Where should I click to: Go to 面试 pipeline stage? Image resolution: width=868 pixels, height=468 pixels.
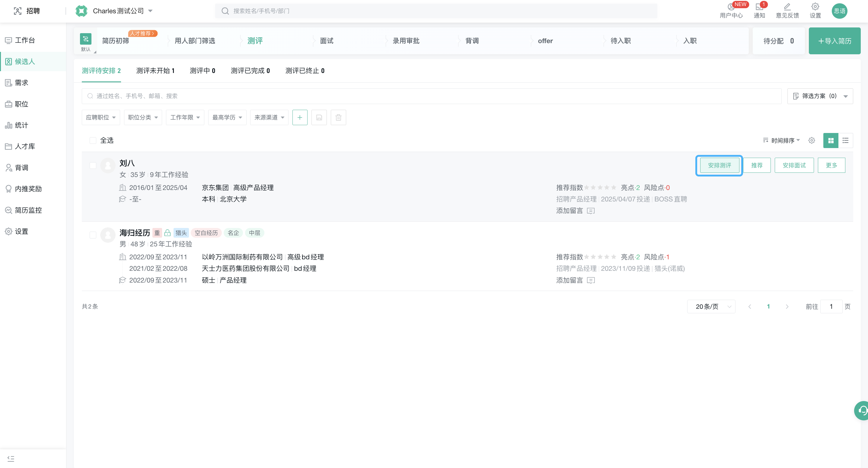click(x=326, y=41)
